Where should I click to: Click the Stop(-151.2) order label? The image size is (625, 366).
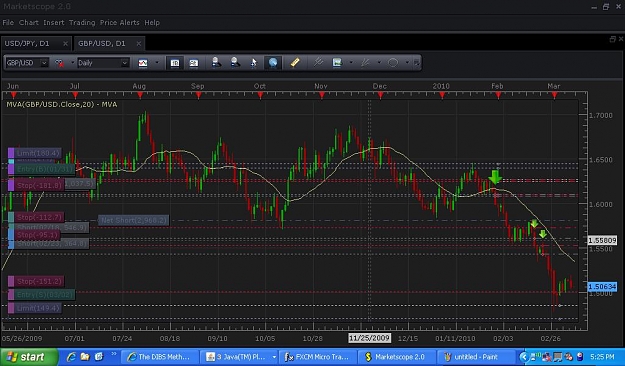coord(36,281)
